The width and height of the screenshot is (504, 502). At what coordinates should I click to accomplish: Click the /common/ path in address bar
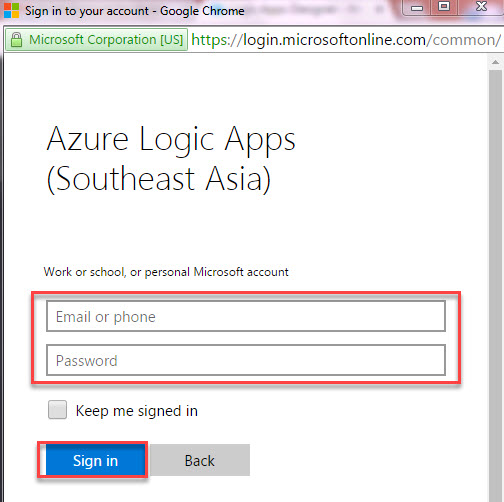464,40
